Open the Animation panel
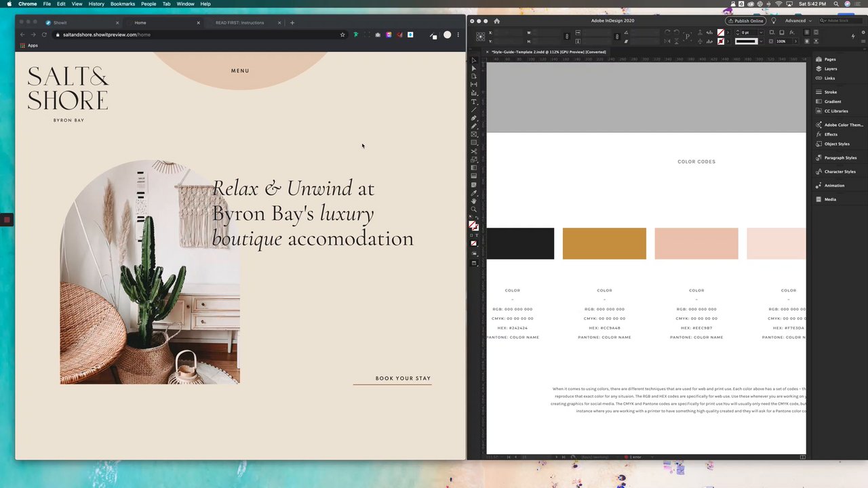 point(834,186)
